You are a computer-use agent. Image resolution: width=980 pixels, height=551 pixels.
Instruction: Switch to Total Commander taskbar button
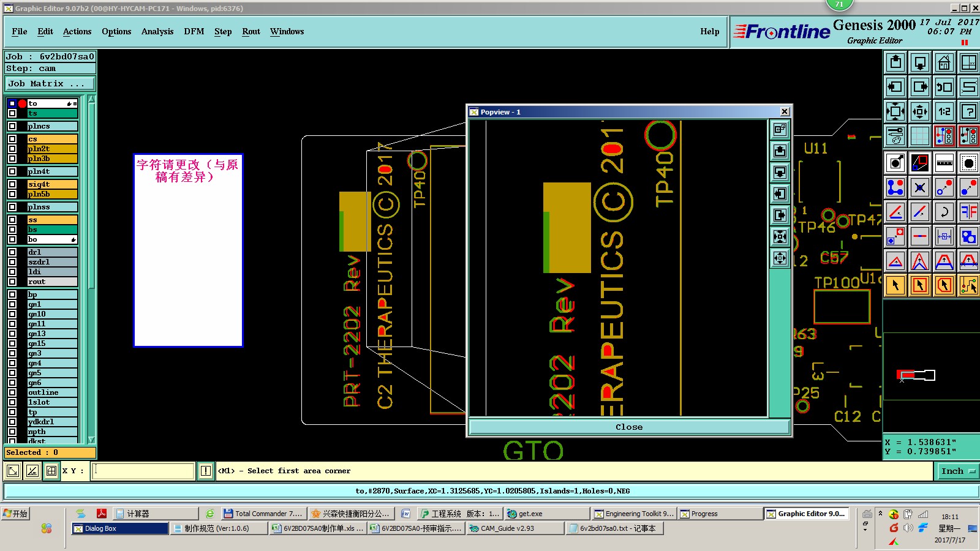[x=263, y=514]
